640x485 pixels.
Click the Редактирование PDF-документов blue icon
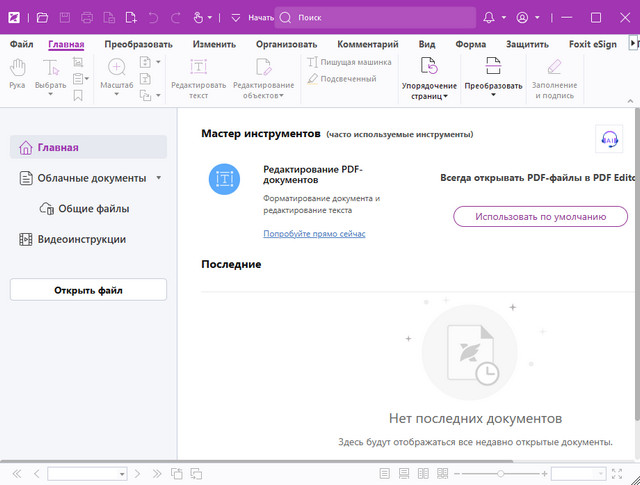(223, 180)
